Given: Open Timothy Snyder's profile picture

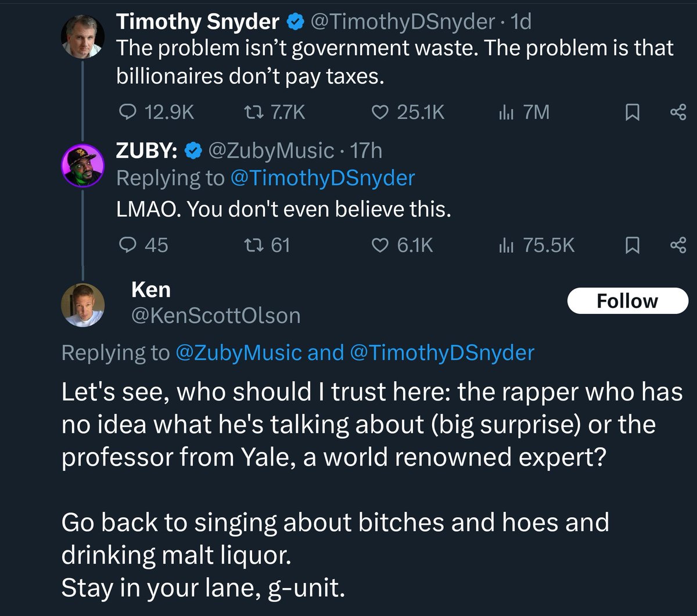Looking at the screenshot, I should point(83,36).
